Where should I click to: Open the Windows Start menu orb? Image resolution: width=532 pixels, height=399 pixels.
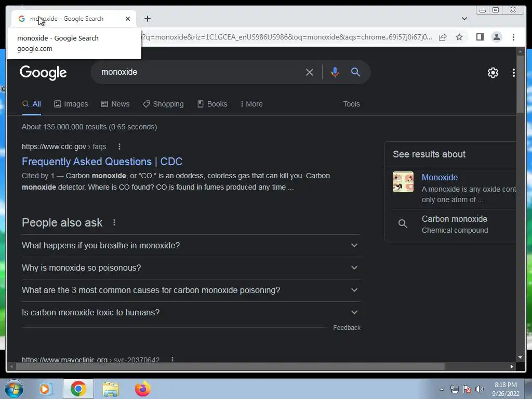[14, 389]
